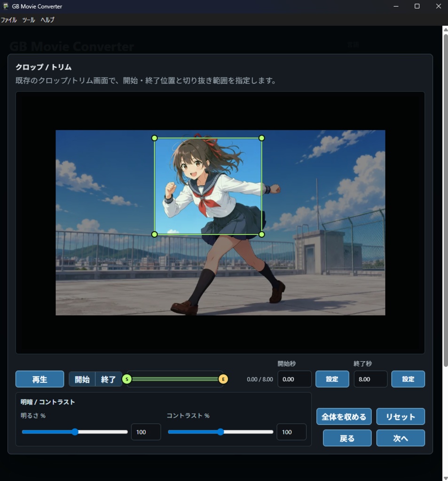448x481 pixels.
Task: Click the vertical scrollbar thumb
Action: click(x=445, y=199)
